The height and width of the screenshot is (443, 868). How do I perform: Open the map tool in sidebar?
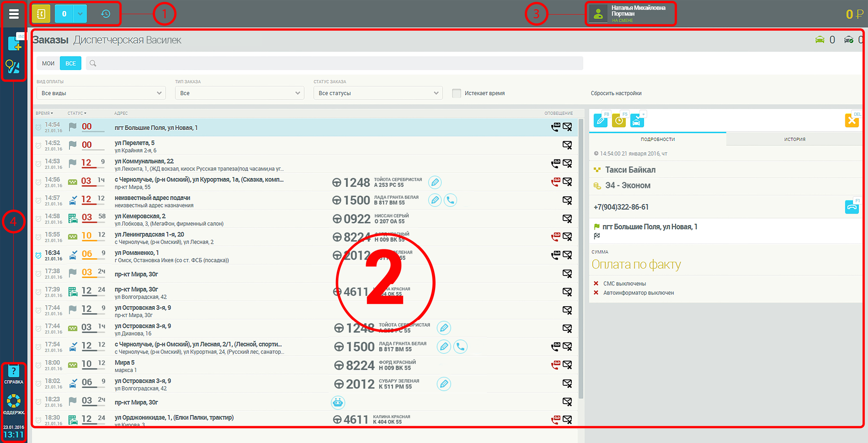[13, 67]
